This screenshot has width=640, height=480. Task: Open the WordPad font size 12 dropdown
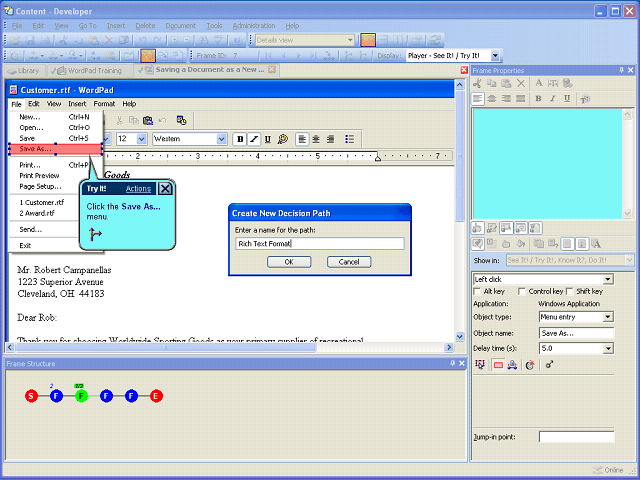[x=141, y=139]
